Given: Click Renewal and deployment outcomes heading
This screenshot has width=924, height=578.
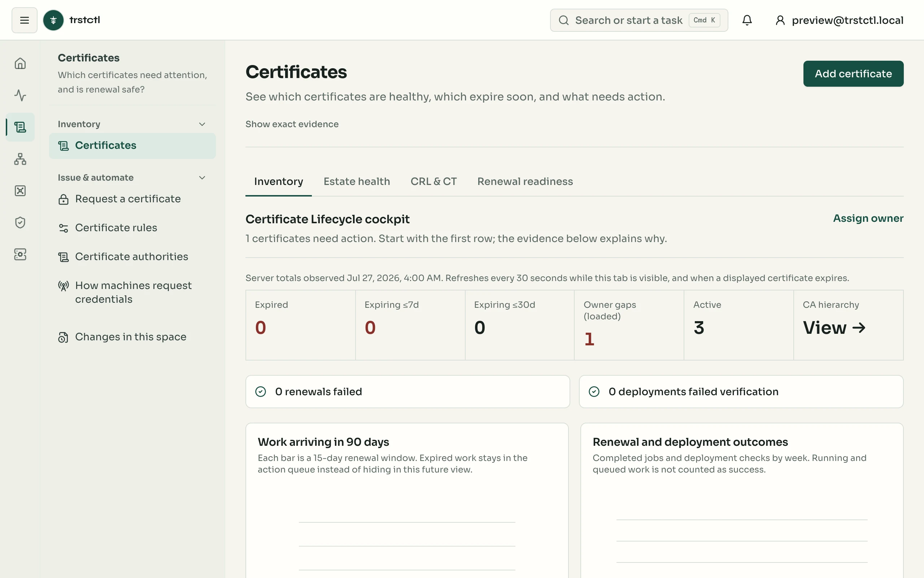Looking at the screenshot, I should point(690,442).
